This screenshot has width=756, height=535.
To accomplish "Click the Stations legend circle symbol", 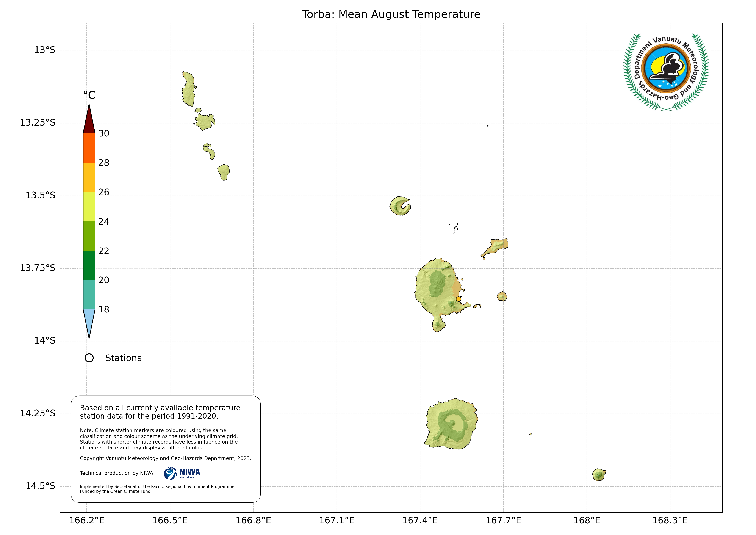I will [89, 358].
